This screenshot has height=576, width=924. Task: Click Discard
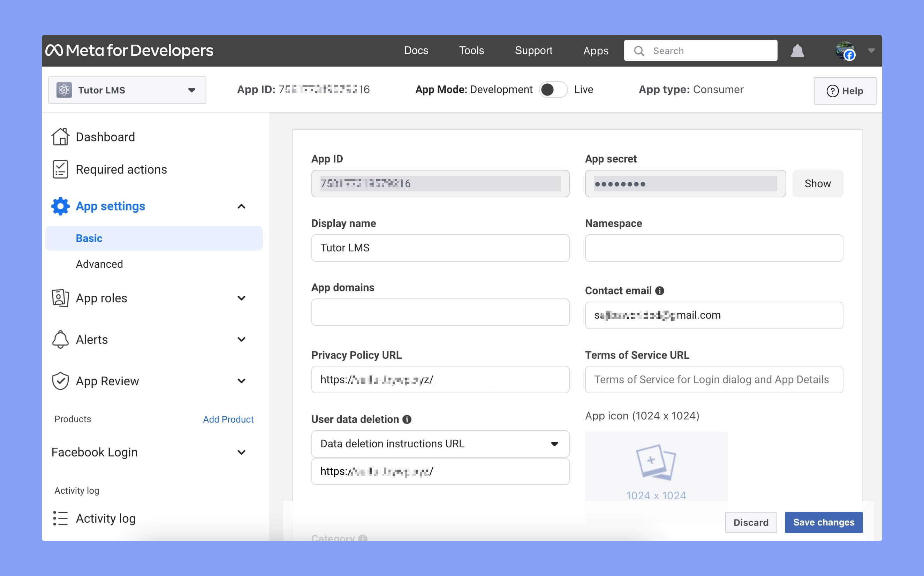751,522
